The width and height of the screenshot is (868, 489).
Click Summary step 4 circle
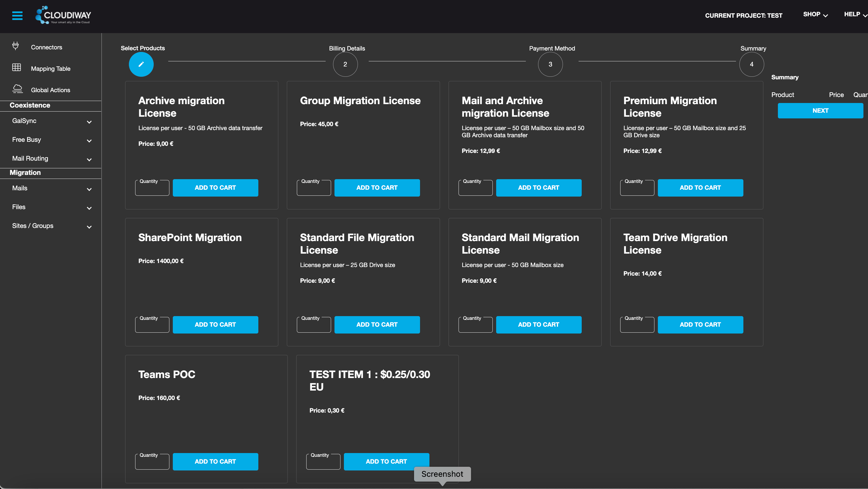coord(751,64)
